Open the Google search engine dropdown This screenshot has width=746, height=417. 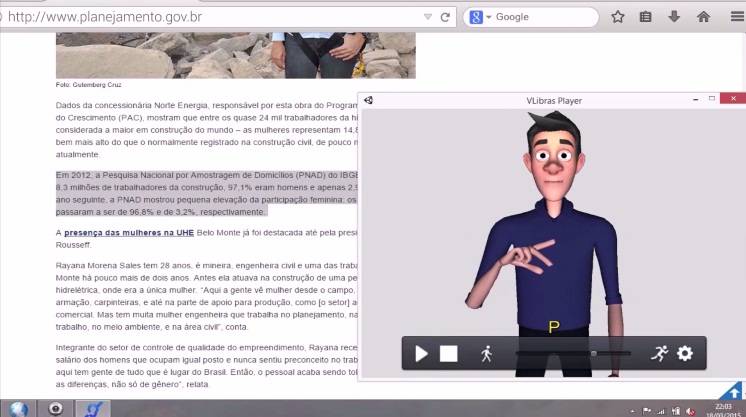pos(481,17)
